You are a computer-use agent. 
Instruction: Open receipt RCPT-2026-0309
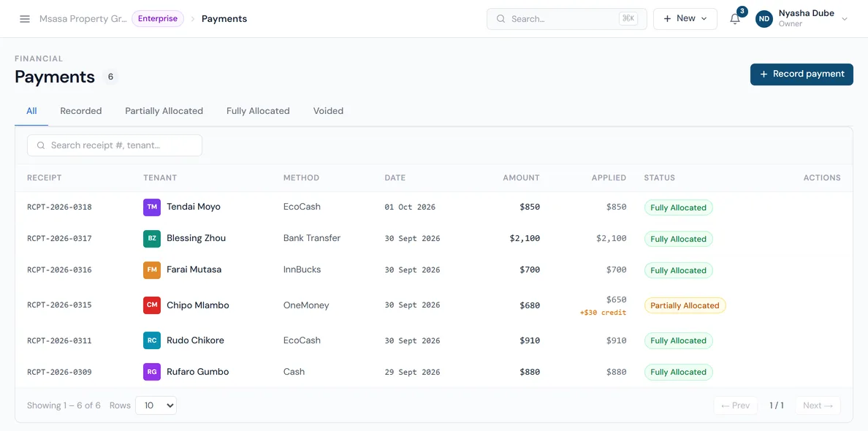[59, 373]
